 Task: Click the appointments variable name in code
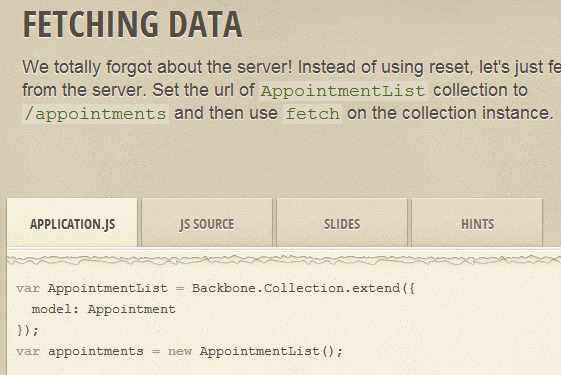pos(96,352)
